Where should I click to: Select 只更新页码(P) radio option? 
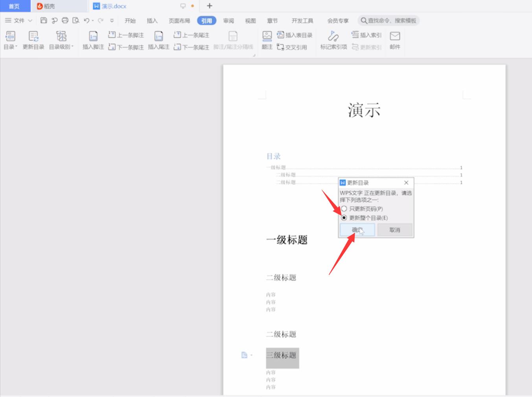[362, 209]
